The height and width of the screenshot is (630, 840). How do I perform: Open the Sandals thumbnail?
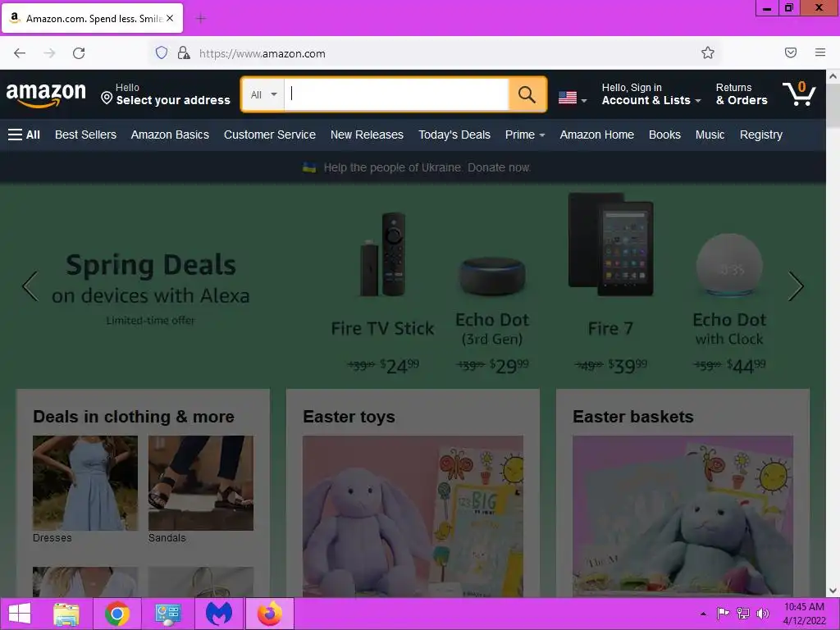(201, 483)
